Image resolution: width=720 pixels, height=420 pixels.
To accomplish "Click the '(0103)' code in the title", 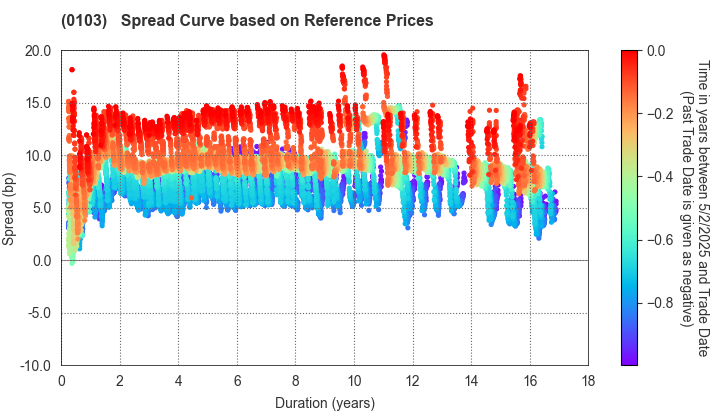I will click(x=84, y=21).
